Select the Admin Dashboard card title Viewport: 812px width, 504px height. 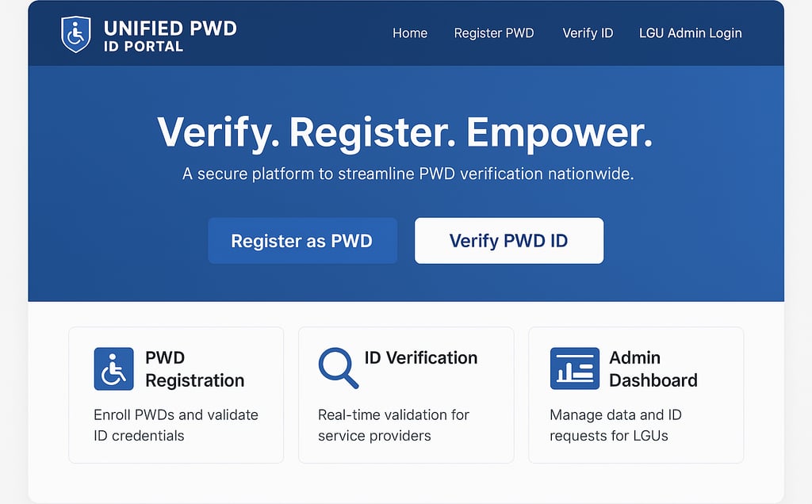point(654,369)
